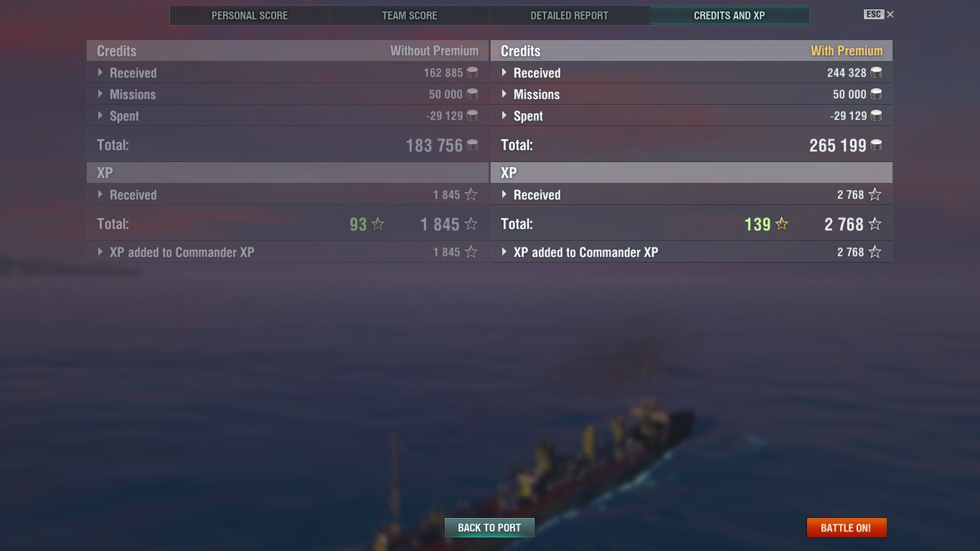Viewport: 980px width, 551px height.
Task: Click the credits coin icon beside 244 328
Action: pos(876,72)
